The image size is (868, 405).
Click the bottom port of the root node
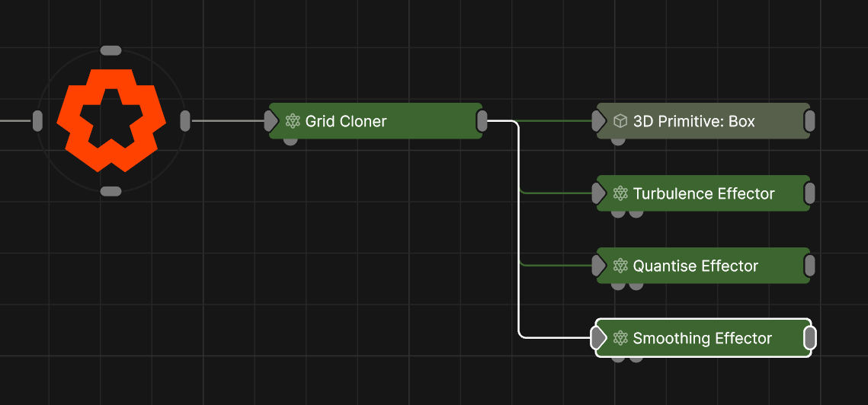(111, 191)
